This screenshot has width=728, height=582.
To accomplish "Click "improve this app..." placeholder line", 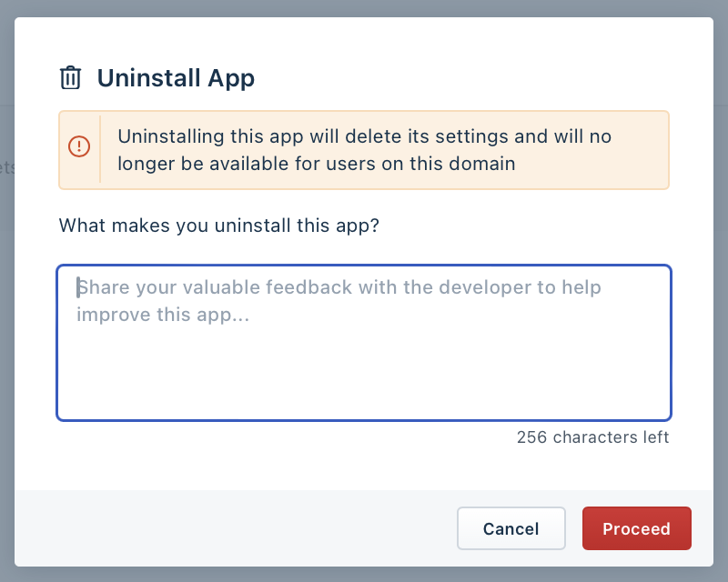I will point(163,315).
